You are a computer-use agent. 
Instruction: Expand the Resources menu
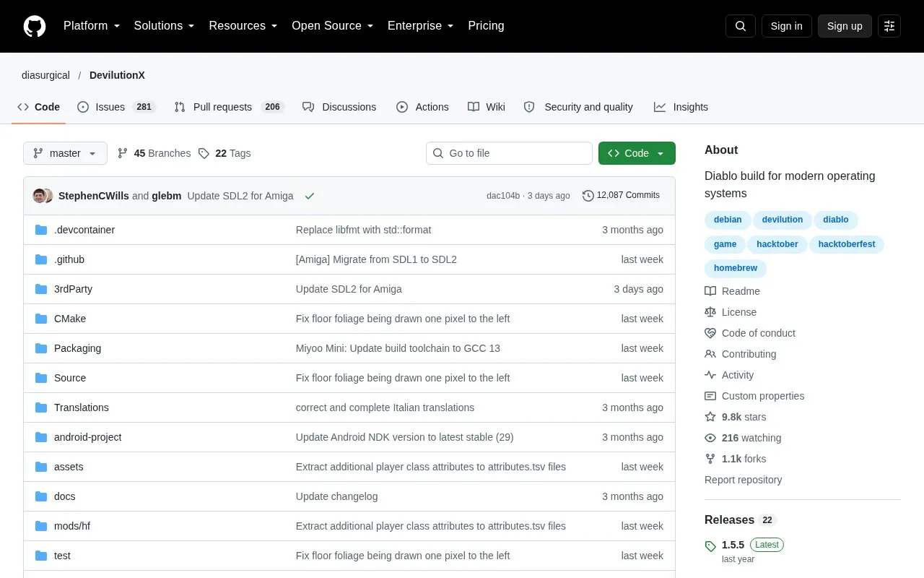pyautogui.click(x=243, y=26)
